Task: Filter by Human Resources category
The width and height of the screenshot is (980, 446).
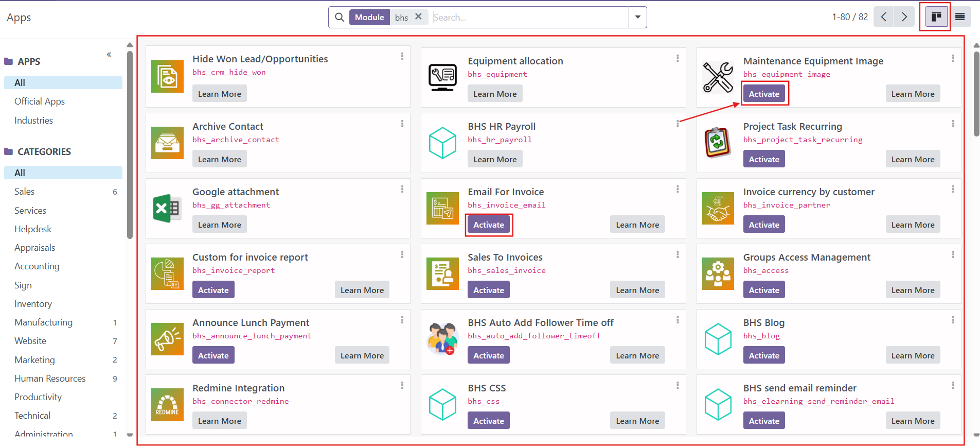Action: pos(50,379)
